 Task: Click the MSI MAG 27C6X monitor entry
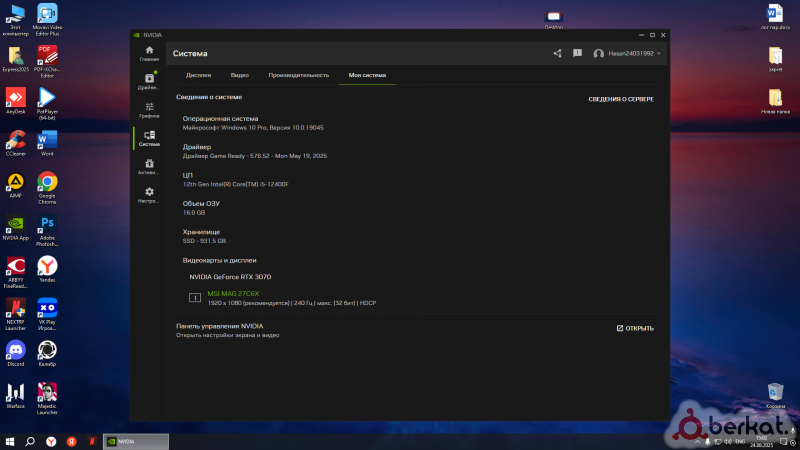point(232,294)
